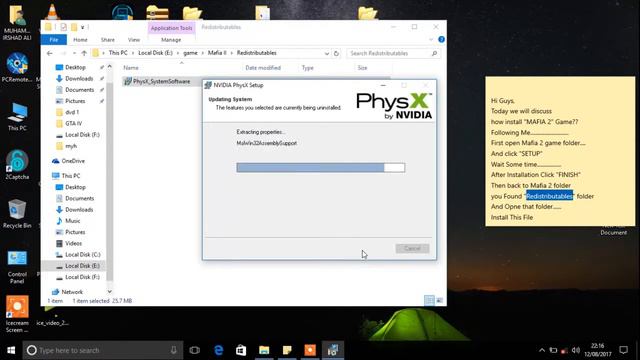Launch Microsoft Edge from the taskbar
The width and height of the screenshot is (640, 360).
pyautogui.click(x=218, y=350)
